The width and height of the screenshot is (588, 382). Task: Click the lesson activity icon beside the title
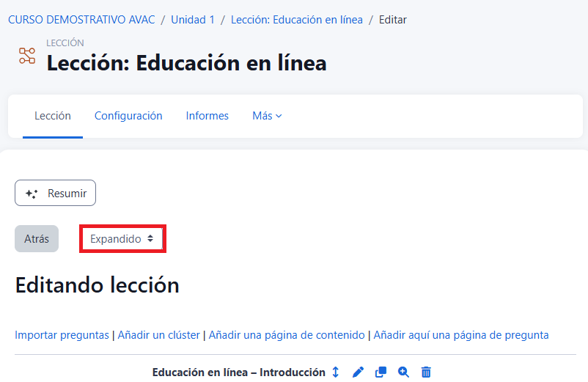(x=27, y=56)
